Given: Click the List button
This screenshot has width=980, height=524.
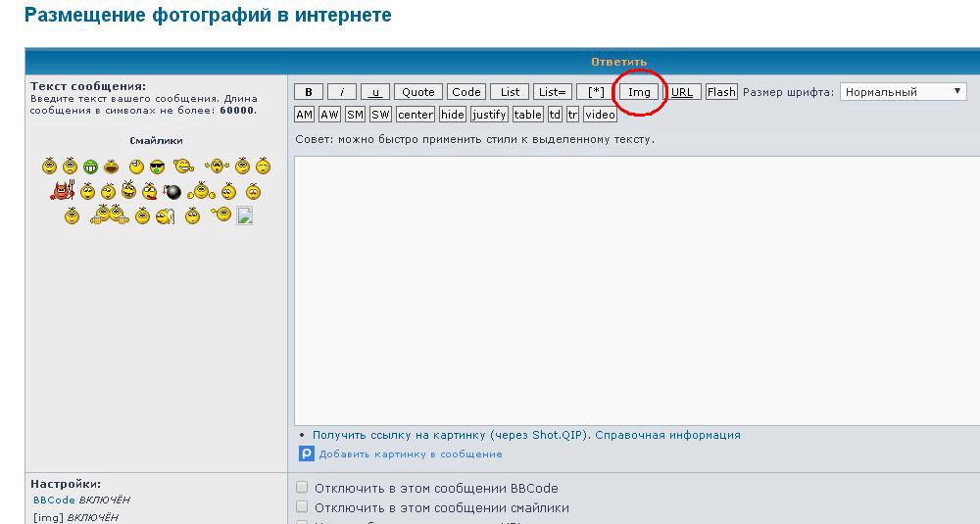Looking at the screenshot, I should 510,92.
